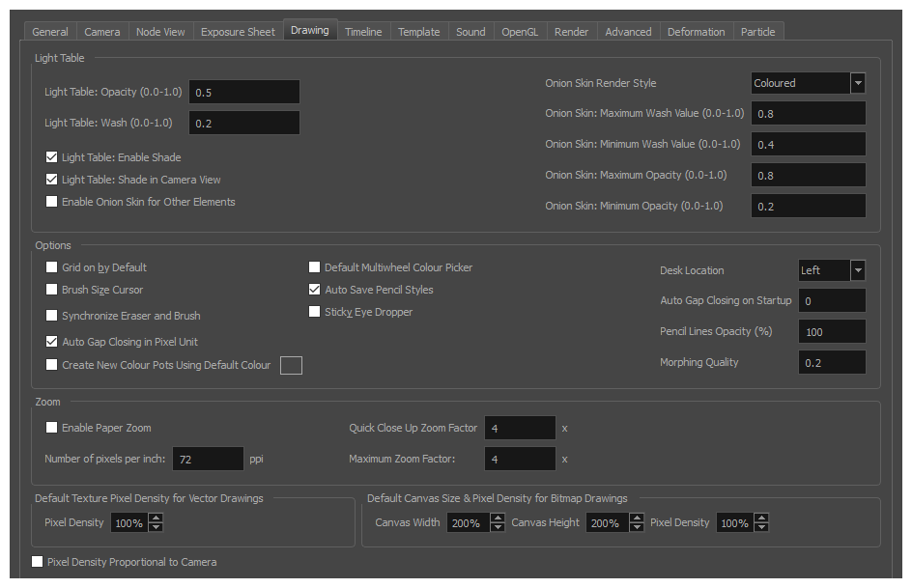Uncheck Light Table: Shade in Camera View

tap(51, 179)
